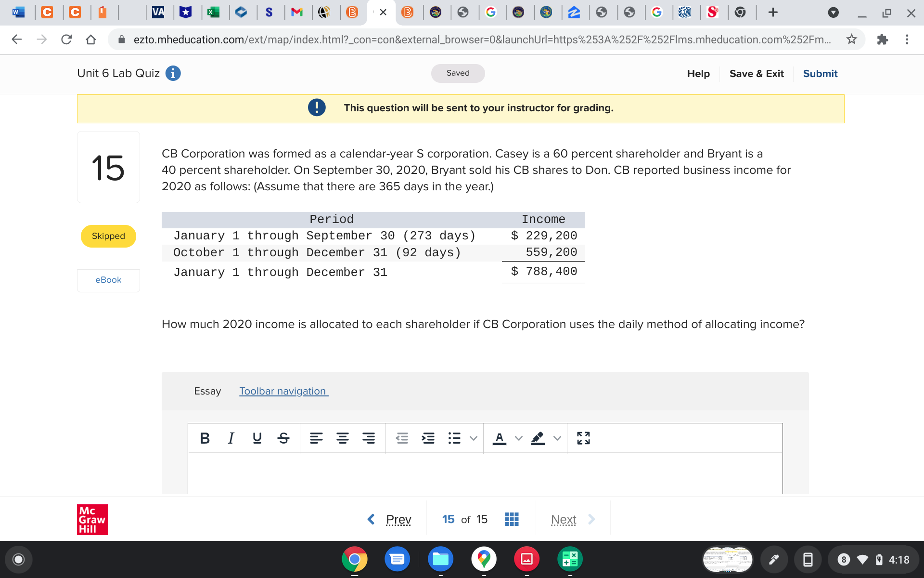The height and width of the screenshot is (578, 924).
Task: Open the Toolbar navigation link
Action: [x=283, y=391]
